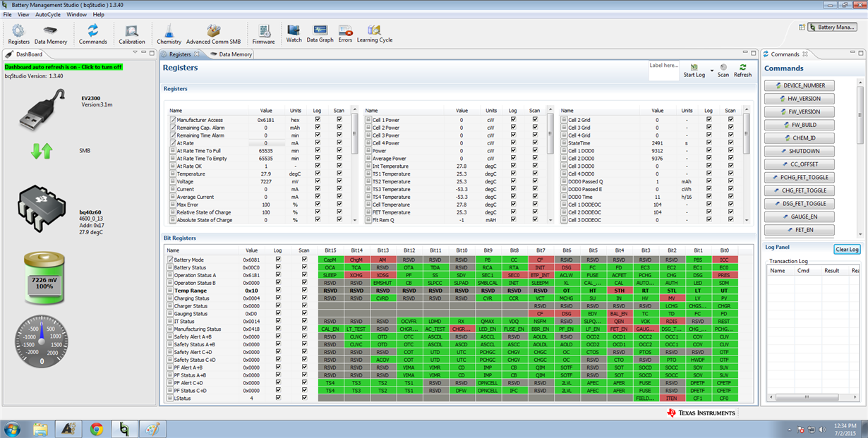This screenshot has height=438, width=868.
Task: Open File Explorer from the taskbar
Action: coord(40,428)
